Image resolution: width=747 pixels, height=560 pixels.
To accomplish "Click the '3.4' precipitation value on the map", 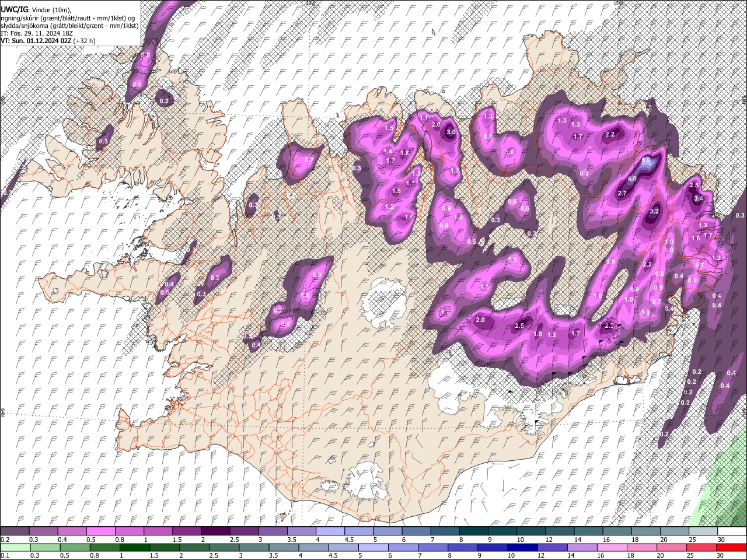I will (699, 199).
